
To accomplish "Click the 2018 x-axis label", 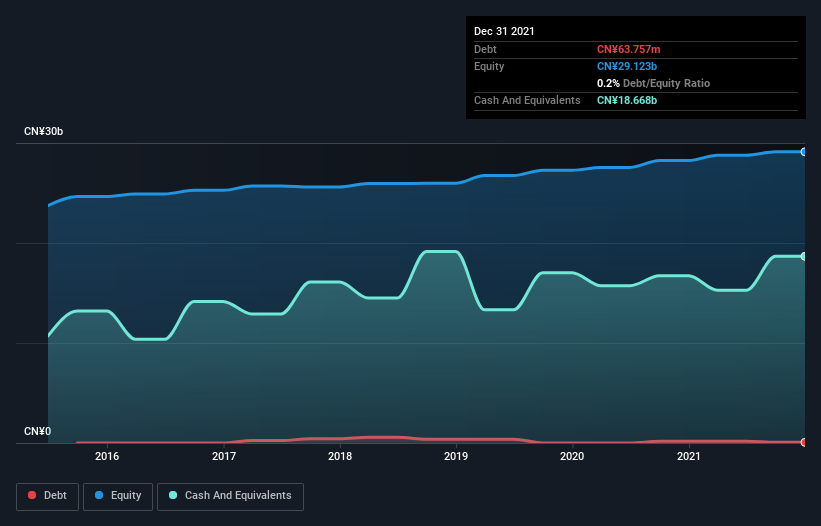I will pos(340,456).
